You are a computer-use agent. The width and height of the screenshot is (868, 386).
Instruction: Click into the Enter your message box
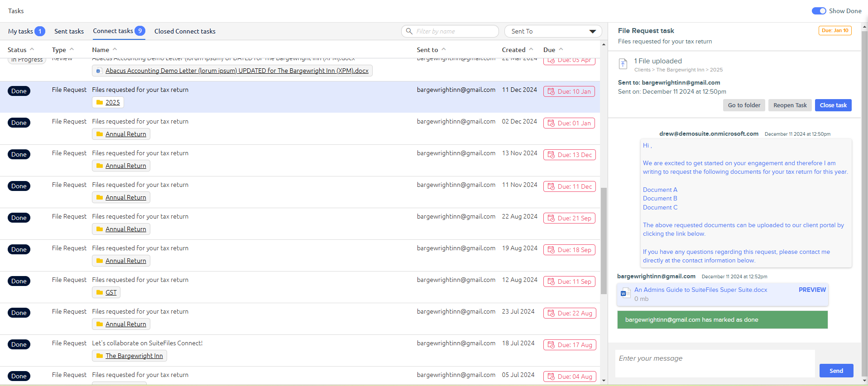point(715,363)
